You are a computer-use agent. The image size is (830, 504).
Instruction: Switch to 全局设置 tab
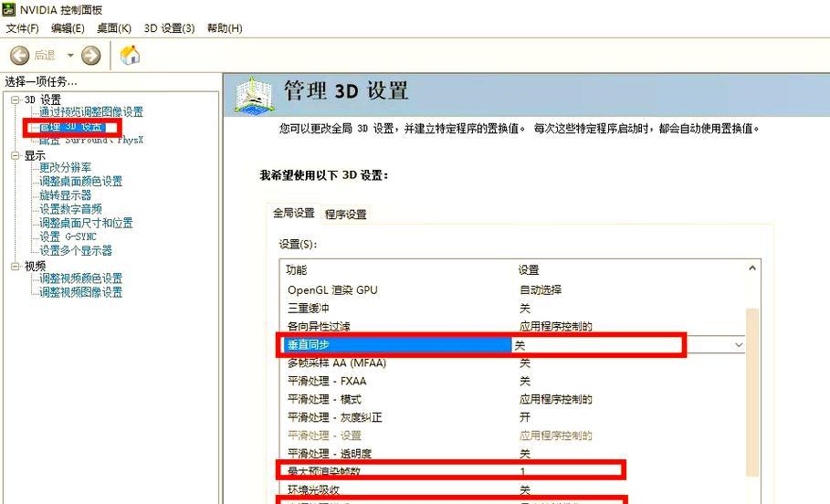(294, 214)
